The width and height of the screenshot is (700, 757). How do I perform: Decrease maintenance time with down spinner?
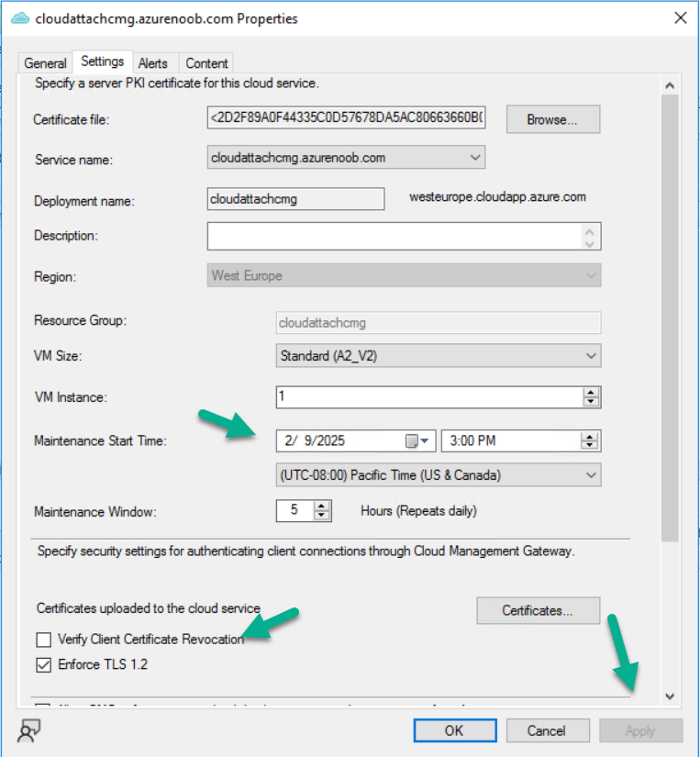click(589, 446)
